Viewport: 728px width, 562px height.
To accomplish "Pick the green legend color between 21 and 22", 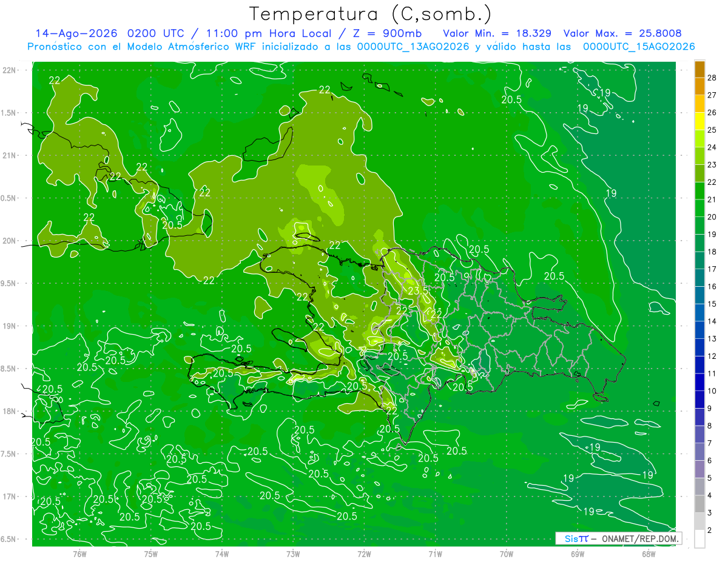I will click(699, 191).
